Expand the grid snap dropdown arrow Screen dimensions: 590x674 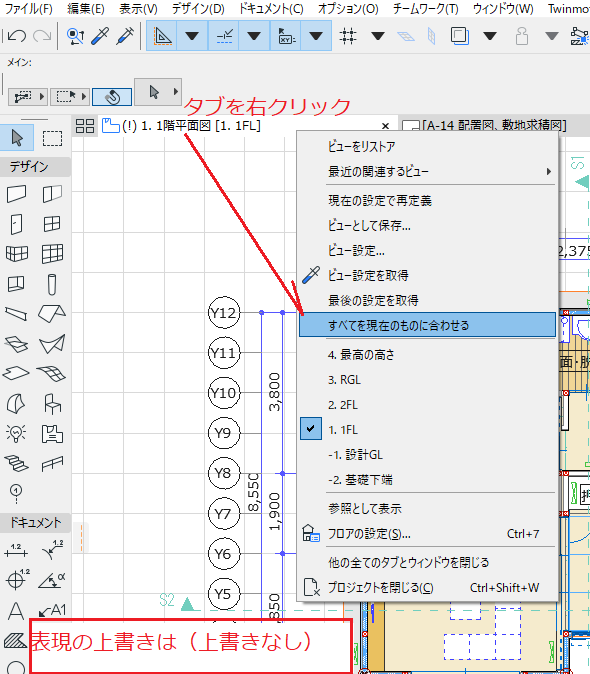click(378, 36)
